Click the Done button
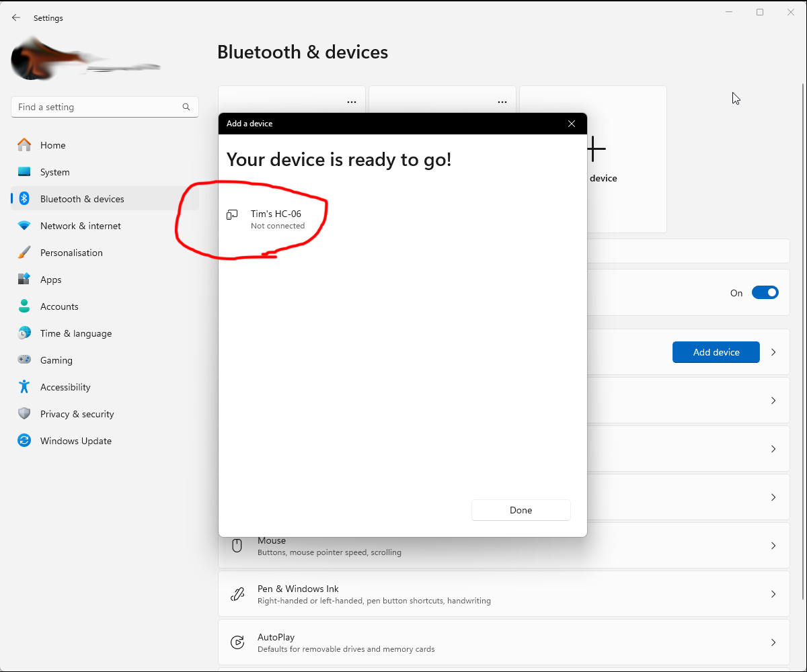807x672 pixels. 521,510
